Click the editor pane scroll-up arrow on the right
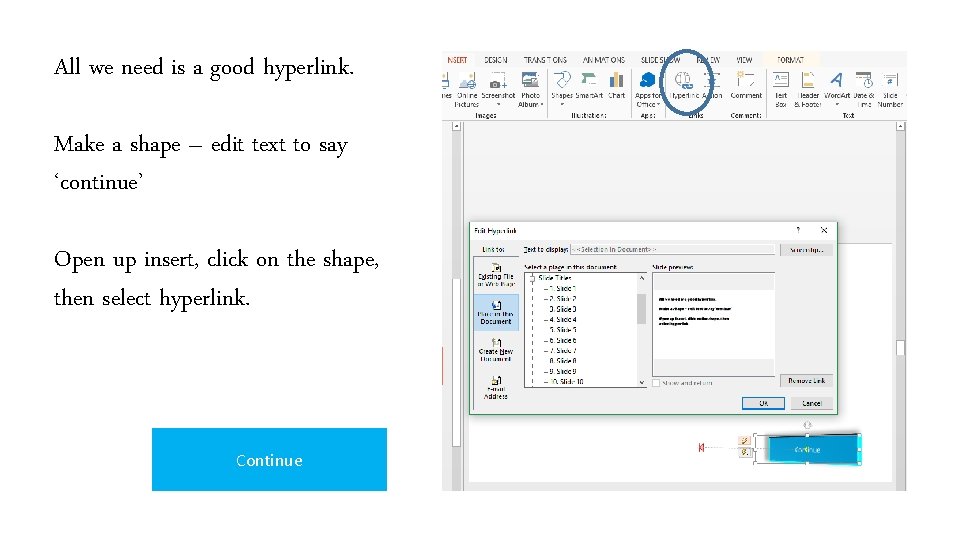960x540 pixels. pos(900,126)
